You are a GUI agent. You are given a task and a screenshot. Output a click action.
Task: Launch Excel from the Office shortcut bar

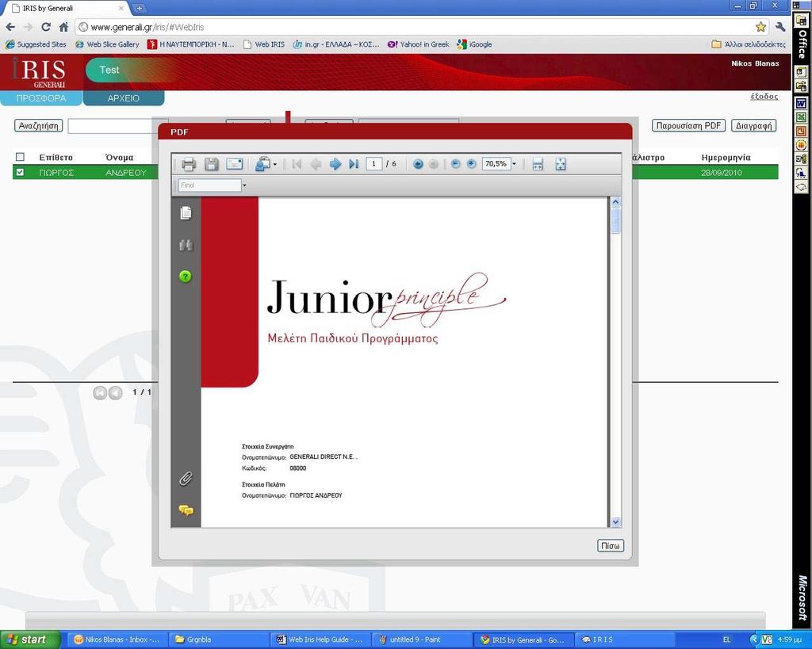[x=801, y=117]
